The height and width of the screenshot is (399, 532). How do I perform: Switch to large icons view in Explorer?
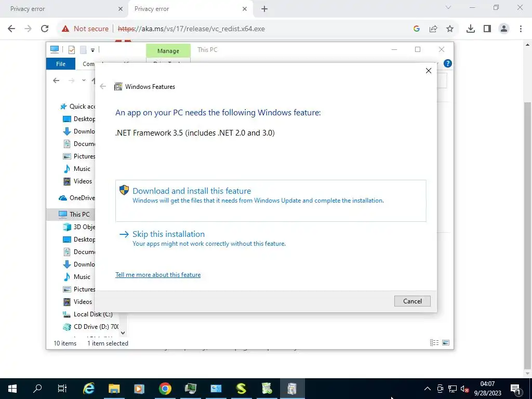[446, 343]
